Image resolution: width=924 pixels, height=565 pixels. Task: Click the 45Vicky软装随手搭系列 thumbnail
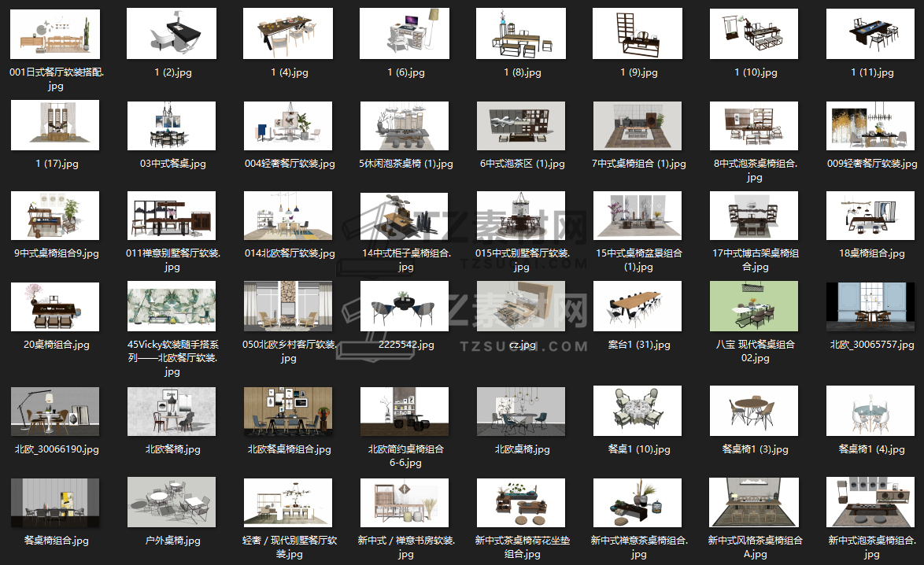[172, 306]
